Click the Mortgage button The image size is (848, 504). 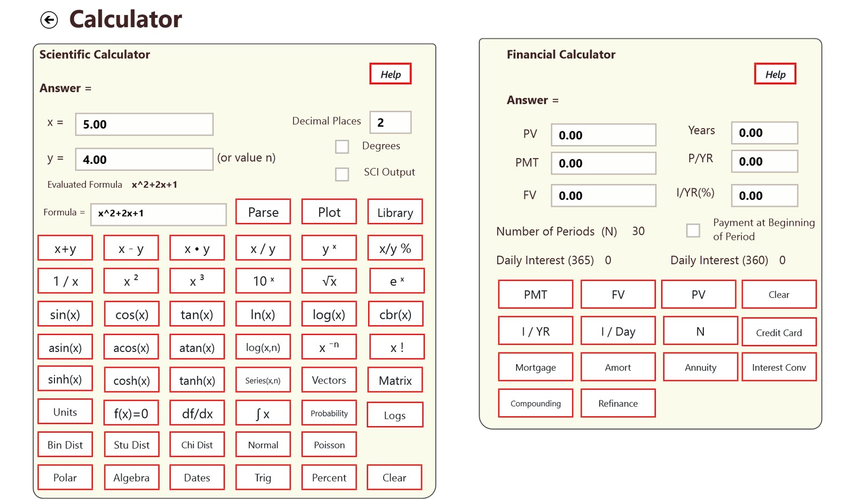pyautogui.click(x=535, y=367)
